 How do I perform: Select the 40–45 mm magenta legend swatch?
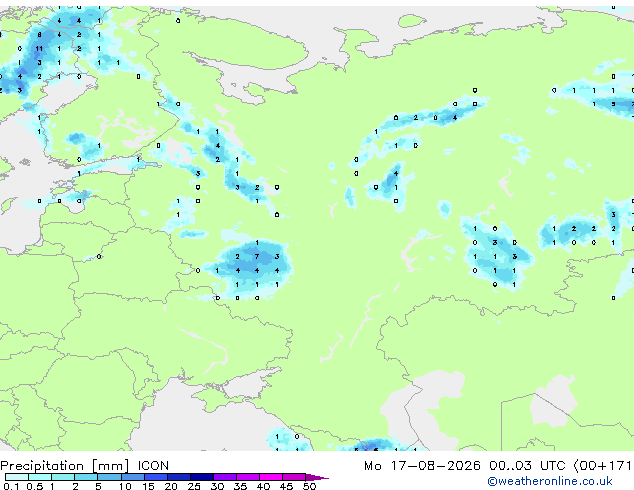pyautogui.click(x=271, y=477)
